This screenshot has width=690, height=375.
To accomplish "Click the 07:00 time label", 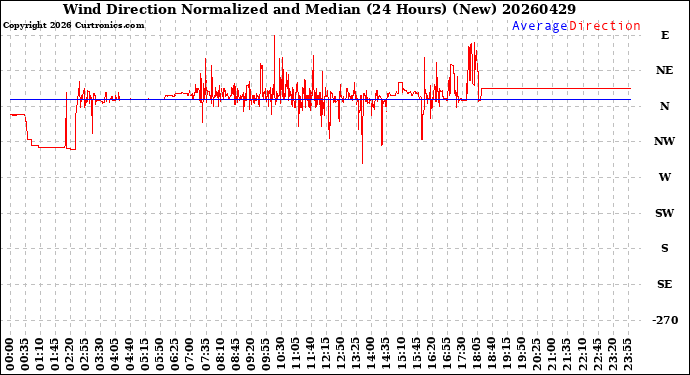I will (x=190, y=355).
